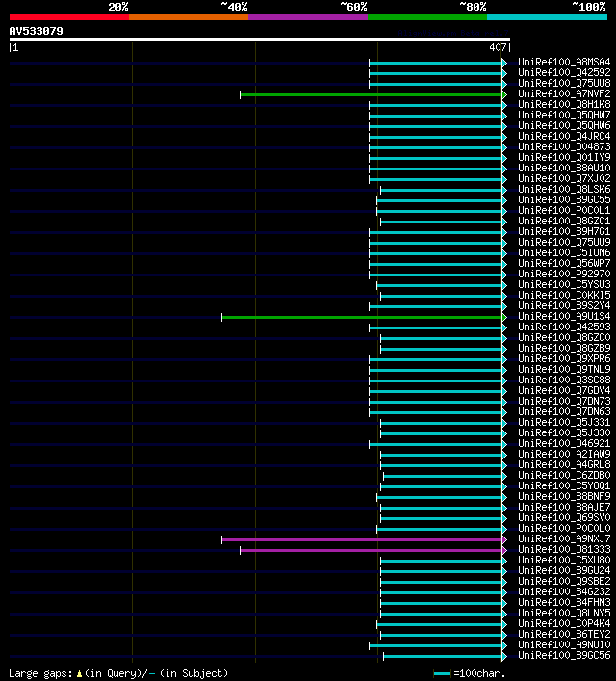
Task: Click the purple alignment bar for UniRef100_A9NXJ7
Action: point(364,539)
